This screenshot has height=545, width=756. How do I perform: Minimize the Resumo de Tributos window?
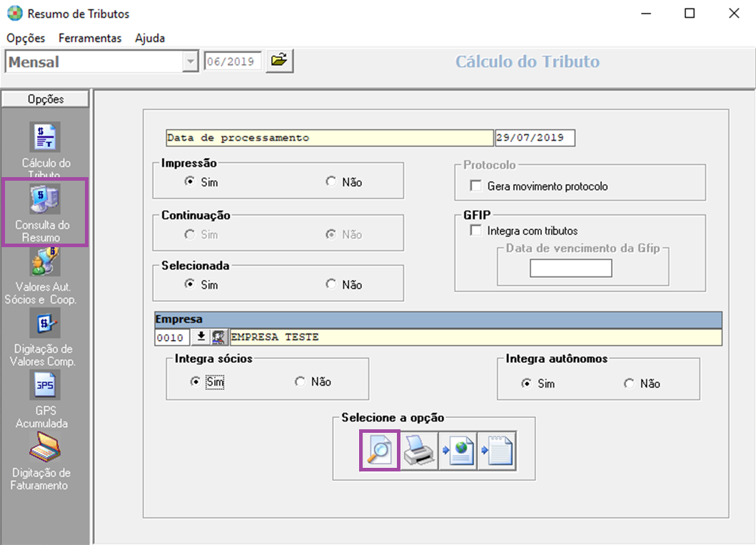click(x=646, y=14)
